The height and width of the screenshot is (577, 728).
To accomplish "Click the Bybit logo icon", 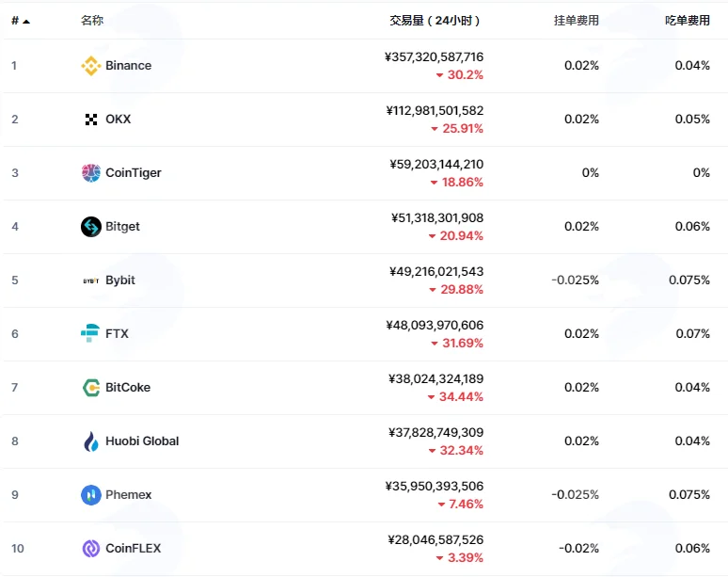I will (x=91, y=280).
